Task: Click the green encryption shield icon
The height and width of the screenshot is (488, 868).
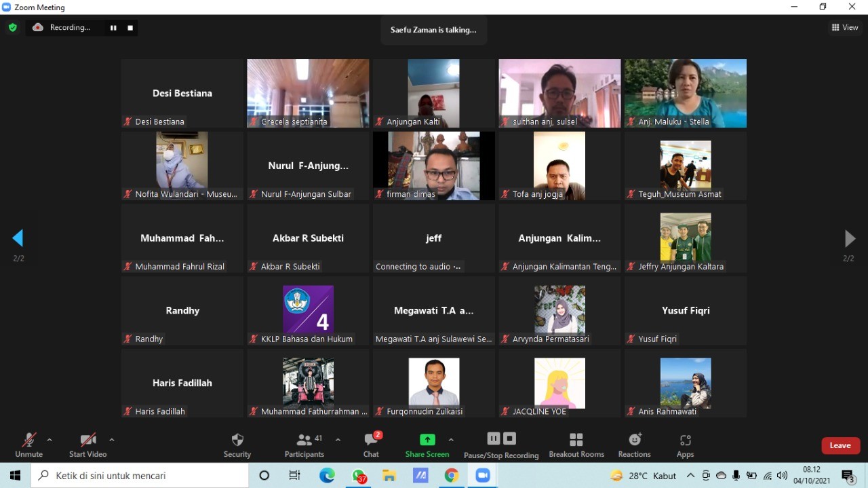Action: [x=12, y=28]
